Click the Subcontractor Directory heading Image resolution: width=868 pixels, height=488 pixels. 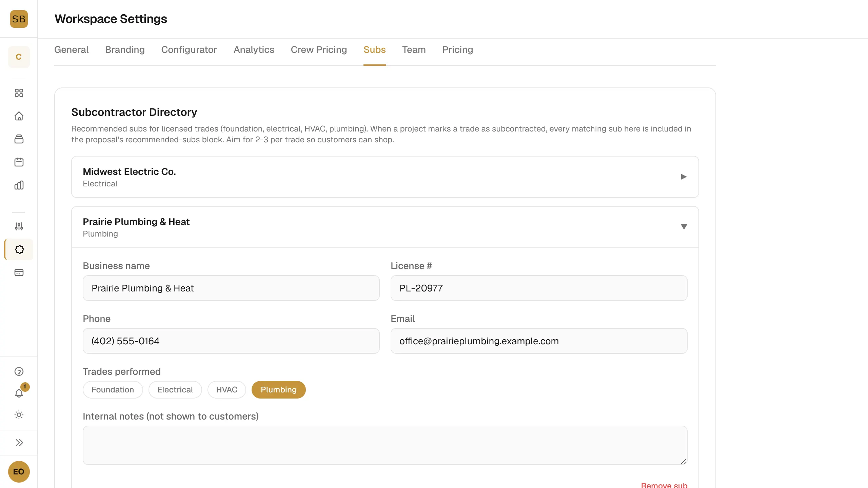pos(134,112)
